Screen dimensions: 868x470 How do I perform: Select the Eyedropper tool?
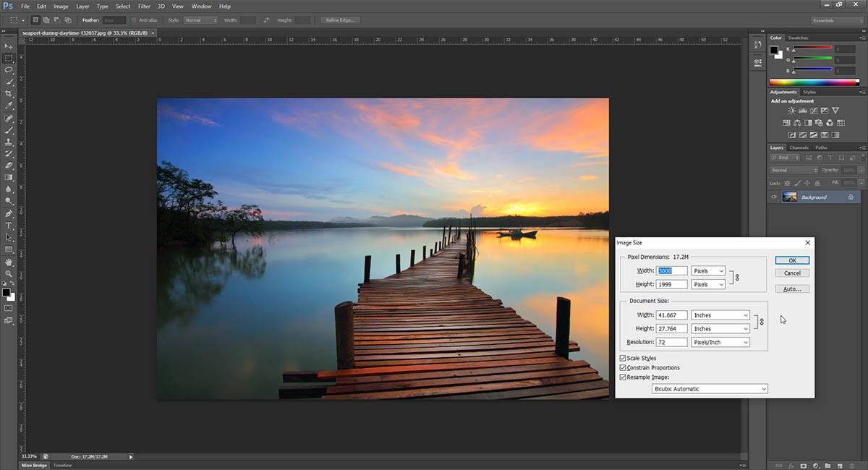(9, 106)
